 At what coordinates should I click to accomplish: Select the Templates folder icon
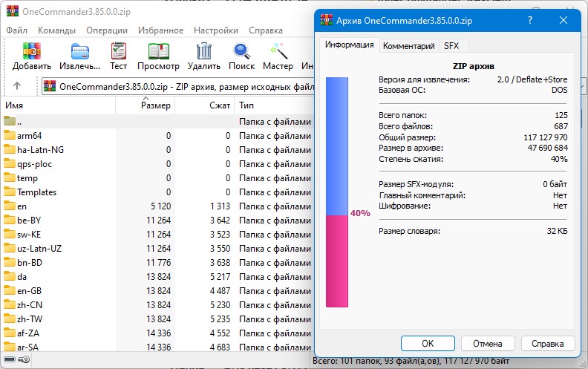(10, 192)
